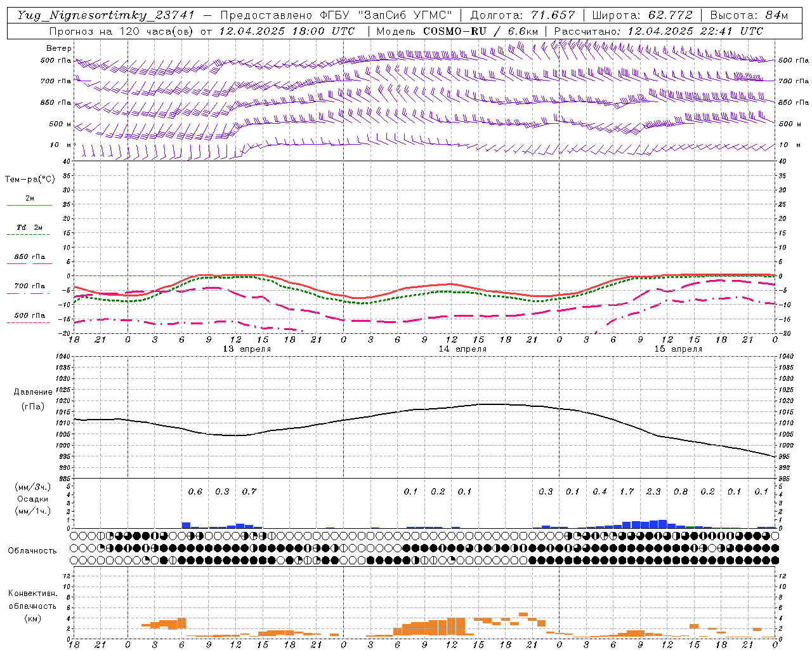Click the date label 13 апреля
The width and height of the screenshot is (812, 650).
point(247,349)
